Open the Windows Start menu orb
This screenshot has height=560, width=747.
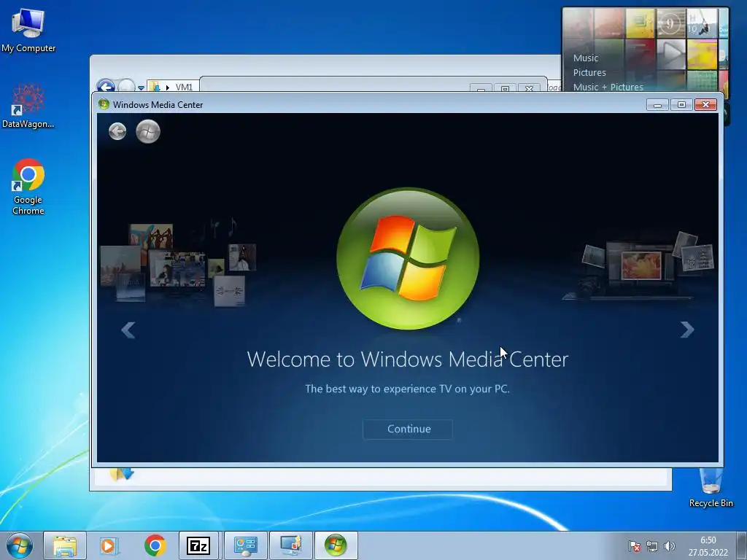pos(20,545)
